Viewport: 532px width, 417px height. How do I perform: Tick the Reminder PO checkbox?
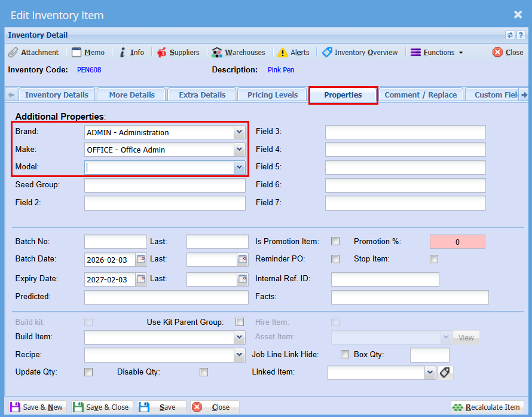tap(335, 260)
